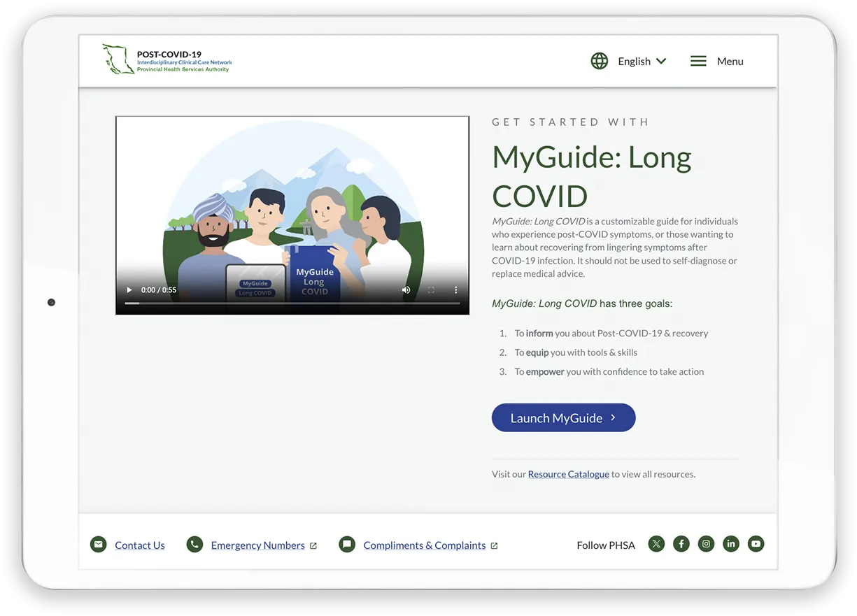
Task: Open the Emergency Numbers link
Action: (x=257, y=545)
